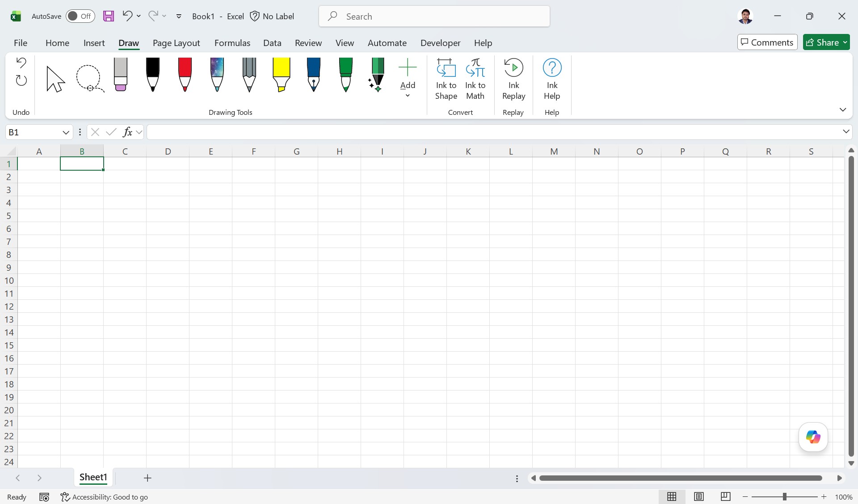Viewport: 858px width, 504px height.
Task: Click in the formula bar input
Action: point(493,132)
